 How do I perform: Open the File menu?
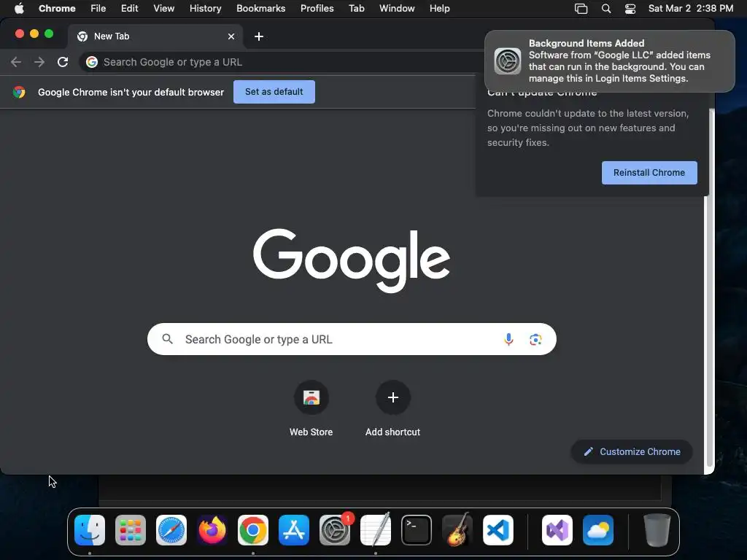[x=98, y=8]
